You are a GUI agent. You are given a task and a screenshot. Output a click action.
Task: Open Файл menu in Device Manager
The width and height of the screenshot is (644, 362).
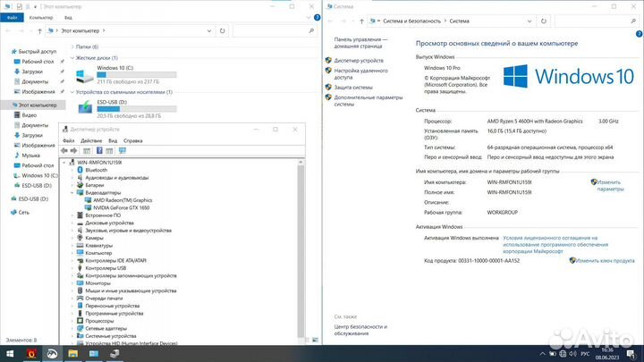coord(69,141)
